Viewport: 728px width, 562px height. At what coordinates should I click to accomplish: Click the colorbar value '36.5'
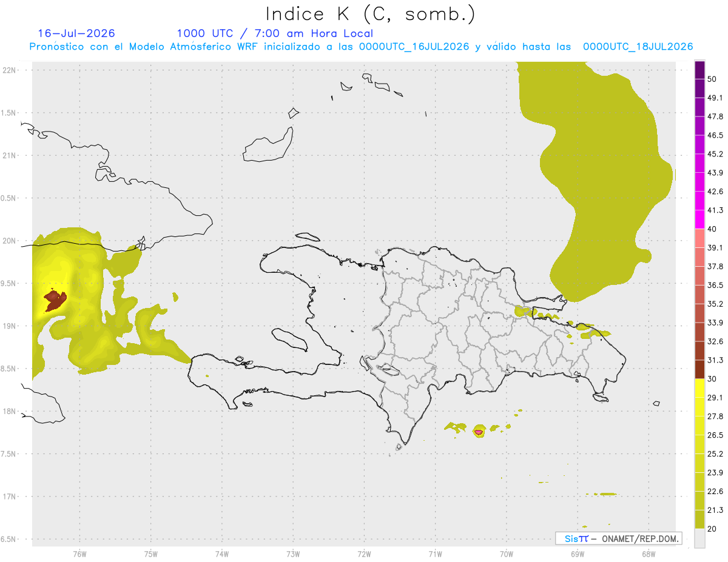click(x=715, y=285)
